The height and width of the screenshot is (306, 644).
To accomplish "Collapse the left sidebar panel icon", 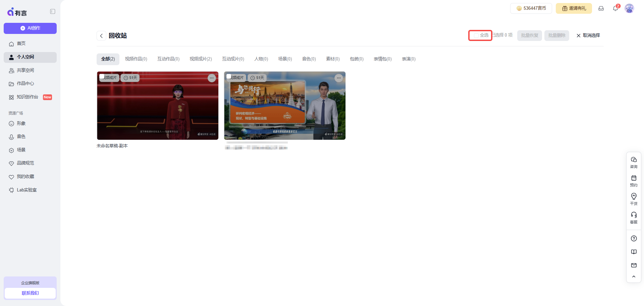I will tap(53, 11).
